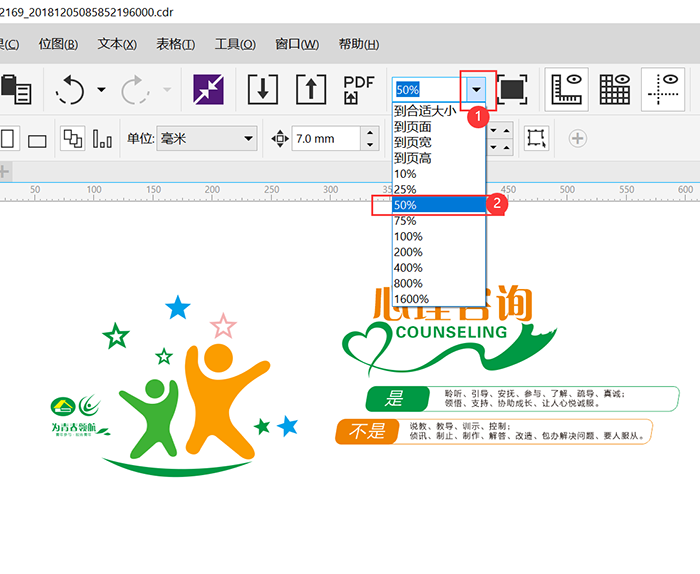This screenshot has height=574, width=700.
Task: Open the redo history dropdown arrow
Action: point(167,90)
